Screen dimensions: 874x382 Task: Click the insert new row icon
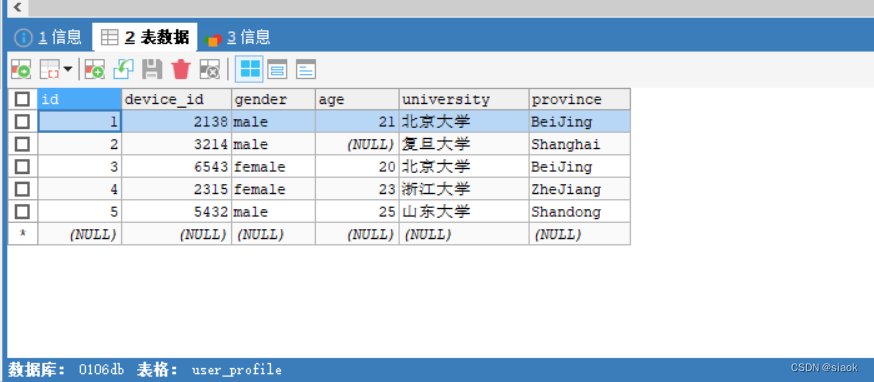[x=95, y=69]
